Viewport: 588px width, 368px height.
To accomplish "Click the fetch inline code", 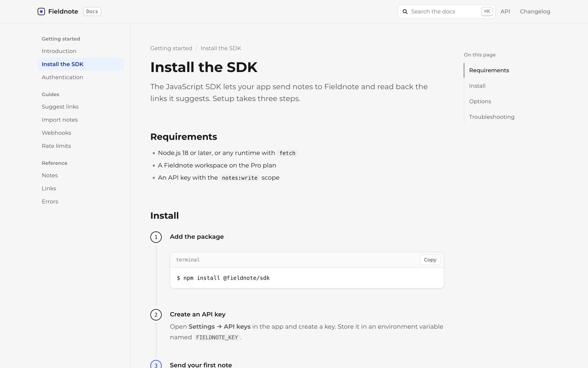I will [287, 153].
